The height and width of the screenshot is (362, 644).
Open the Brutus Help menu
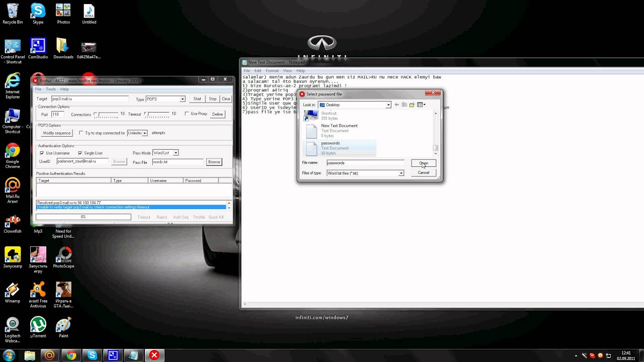[64, 89]
